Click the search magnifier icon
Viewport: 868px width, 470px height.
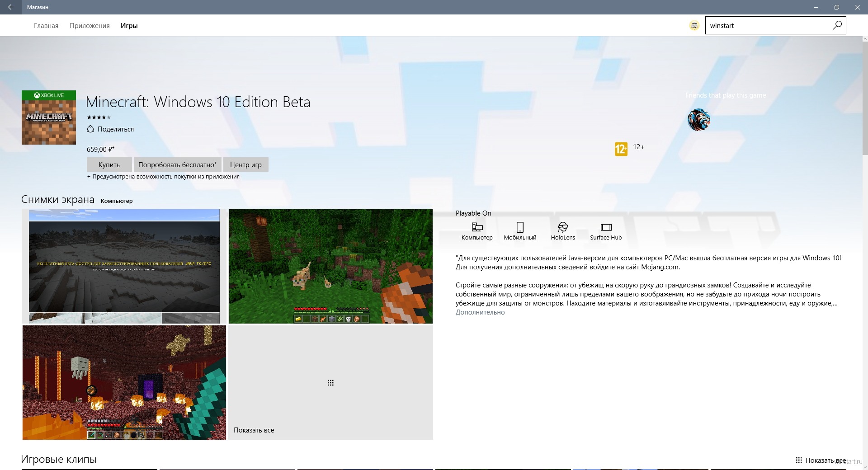pyautogui.click(x=837, y=25)
